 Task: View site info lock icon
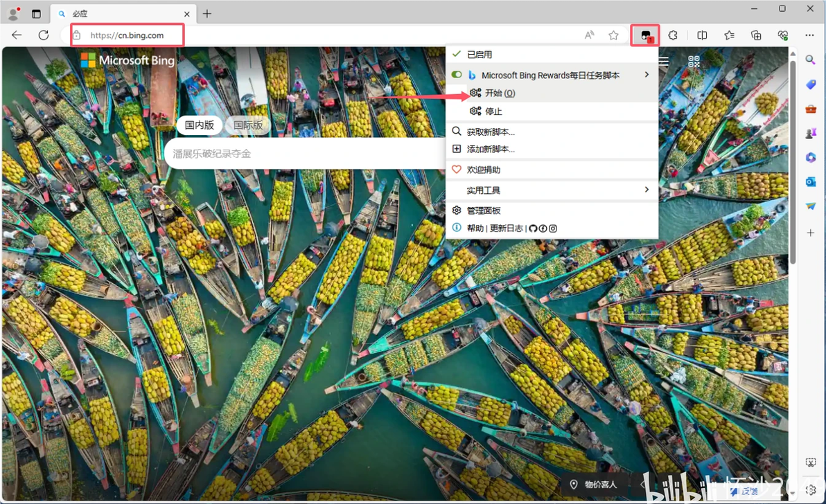(77, 35)
